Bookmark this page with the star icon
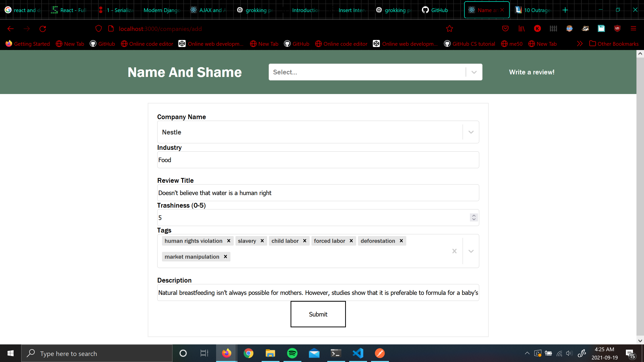 (450, 28)
